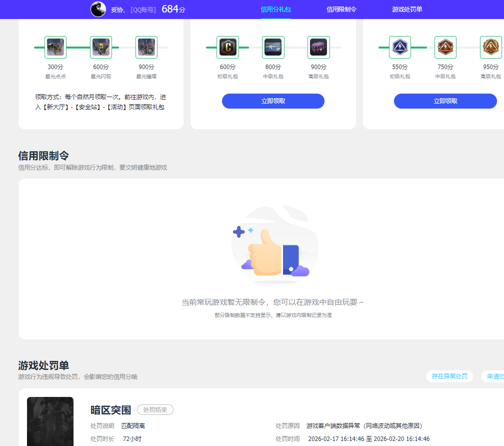
Task: Click the 800分 label
Action: coord(273,67)
